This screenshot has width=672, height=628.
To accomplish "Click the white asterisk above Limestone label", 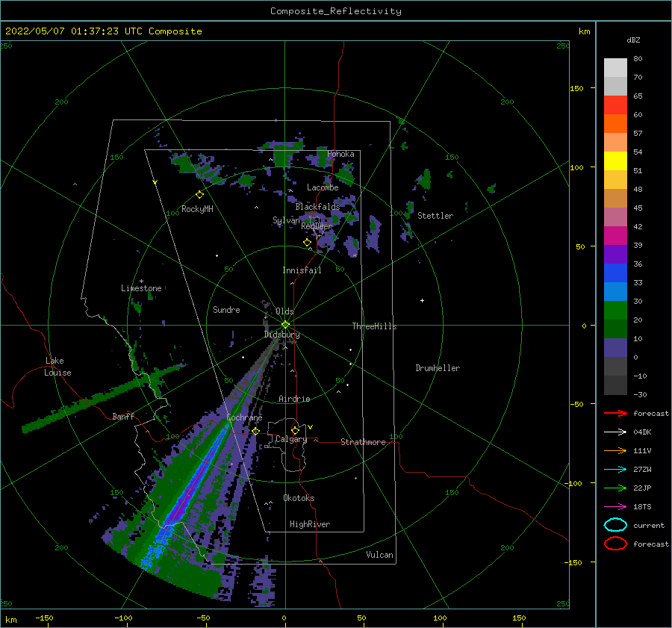I will tap(141, 282).
